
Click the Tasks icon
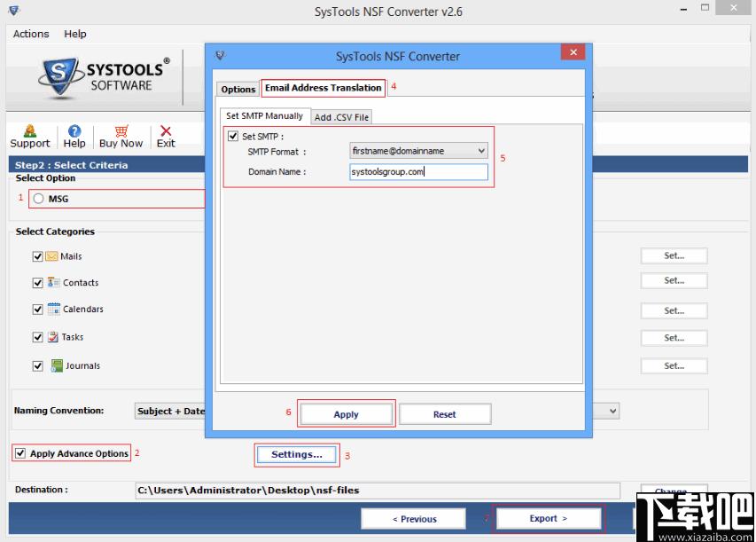tap(53, 337)
